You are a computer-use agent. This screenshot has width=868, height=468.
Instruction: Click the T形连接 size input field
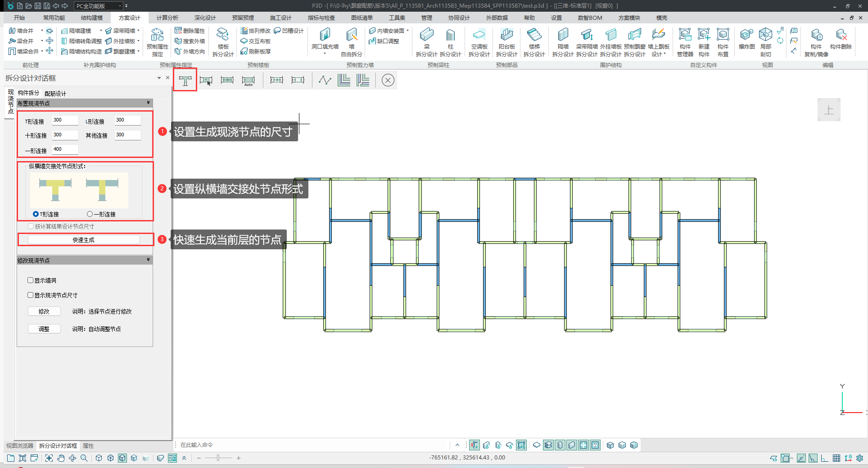pyautogui.click(x=65, y=120)
